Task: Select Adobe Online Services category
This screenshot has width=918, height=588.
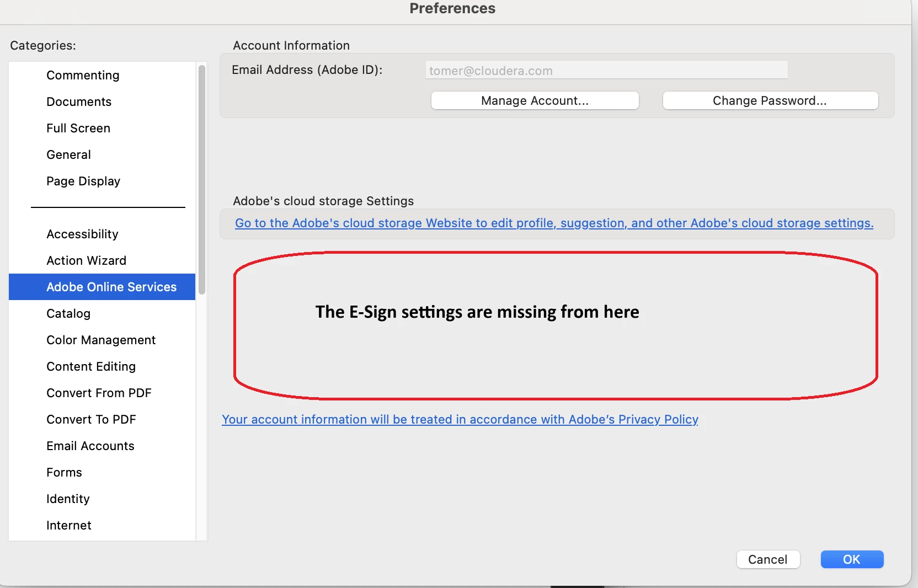Action: pyautogui.click(x=102, y=287)
